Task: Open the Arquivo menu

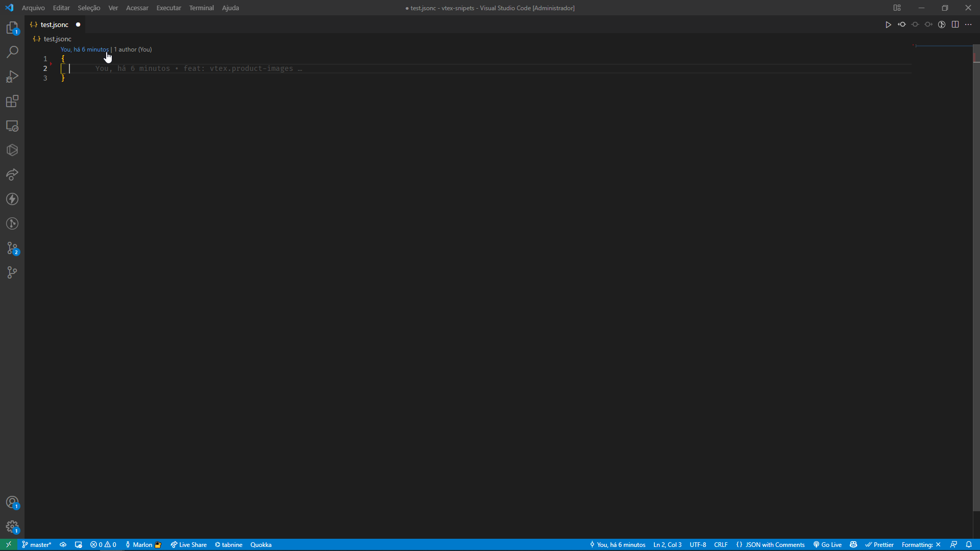Action: [33, 8]
